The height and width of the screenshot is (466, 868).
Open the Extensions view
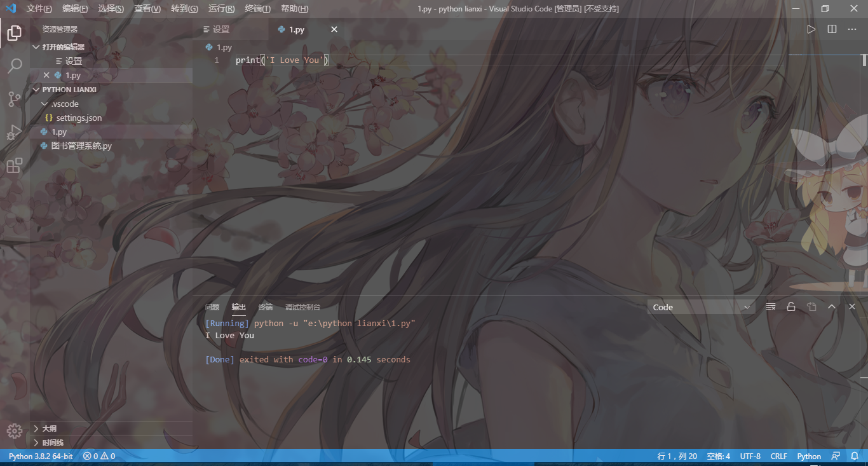[14, 165]
